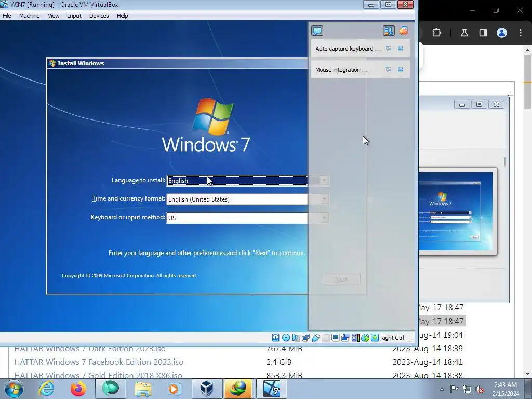The image size is (532, 399).
Task: Click the 2023-Aug-14 18:41 date cell
Action: click(428, 362)
